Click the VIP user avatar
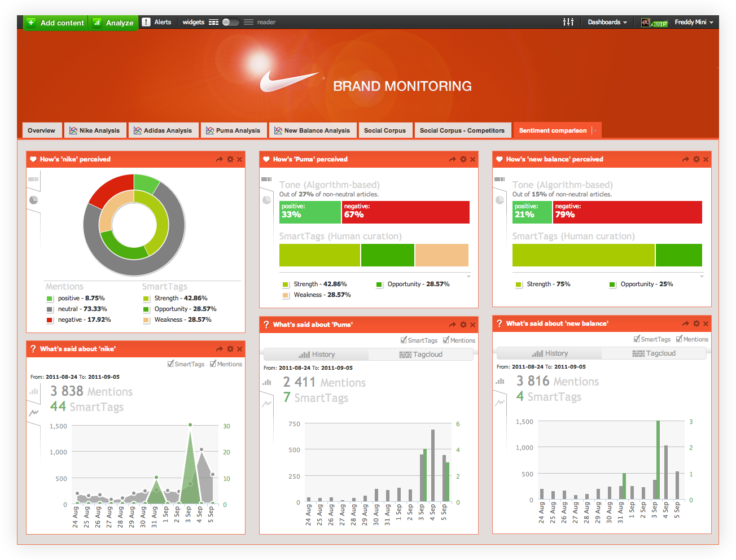This screenshot has width=736, height=560. (x=654, y=22)
